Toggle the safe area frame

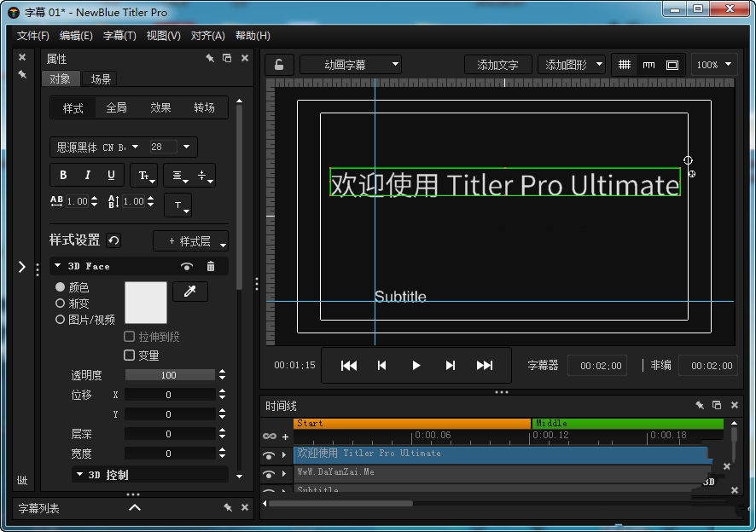[x=672, y=65]
